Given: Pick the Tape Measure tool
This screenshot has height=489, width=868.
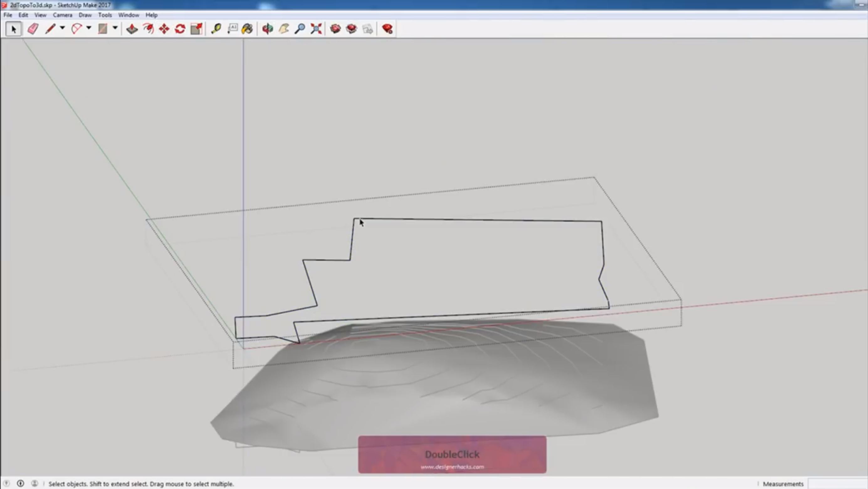Looking at the screenshot, I should point(216,29).
